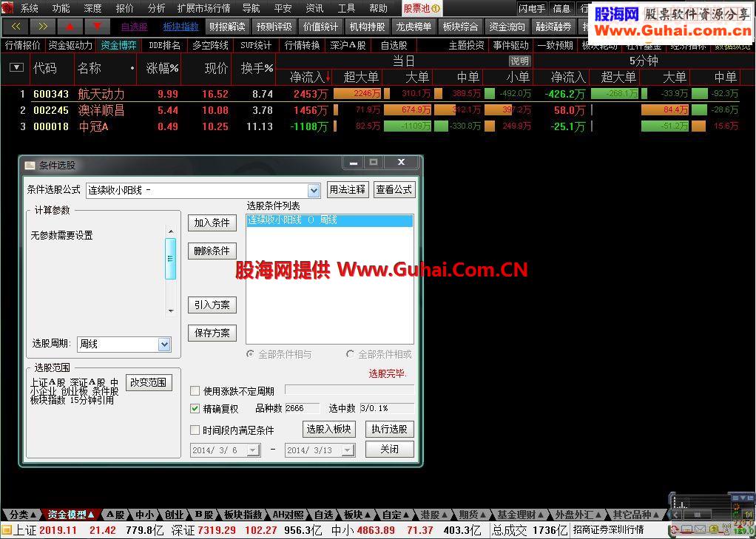Click the double left arrow navigation icon

coord(16,27)
